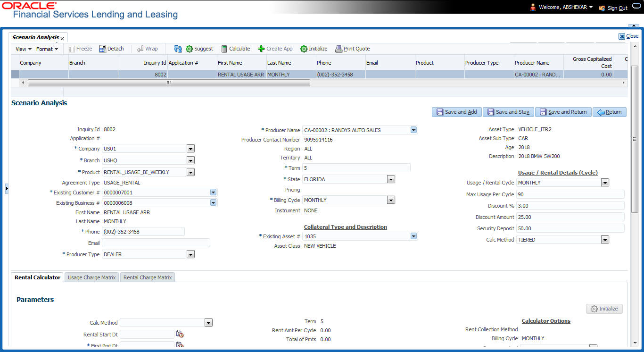The height and width of the screenshot is (352, 644).
Task: Click the refresh icon before Suggest
Action: click(x=178, y=49)
